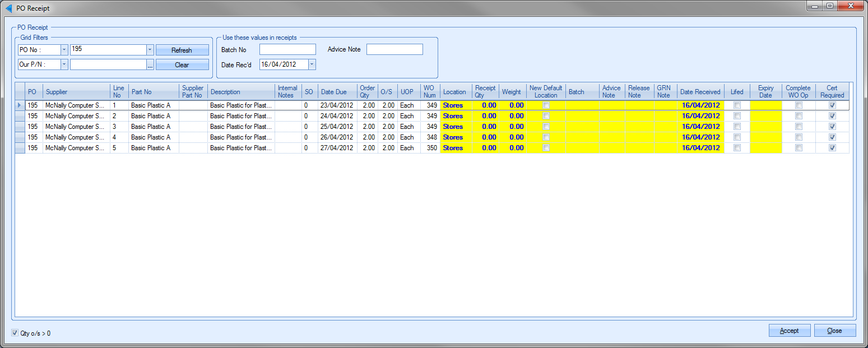Click the ellipsis browse button beside Our P/N field
The image size is (868, 348).
point(150,65)
